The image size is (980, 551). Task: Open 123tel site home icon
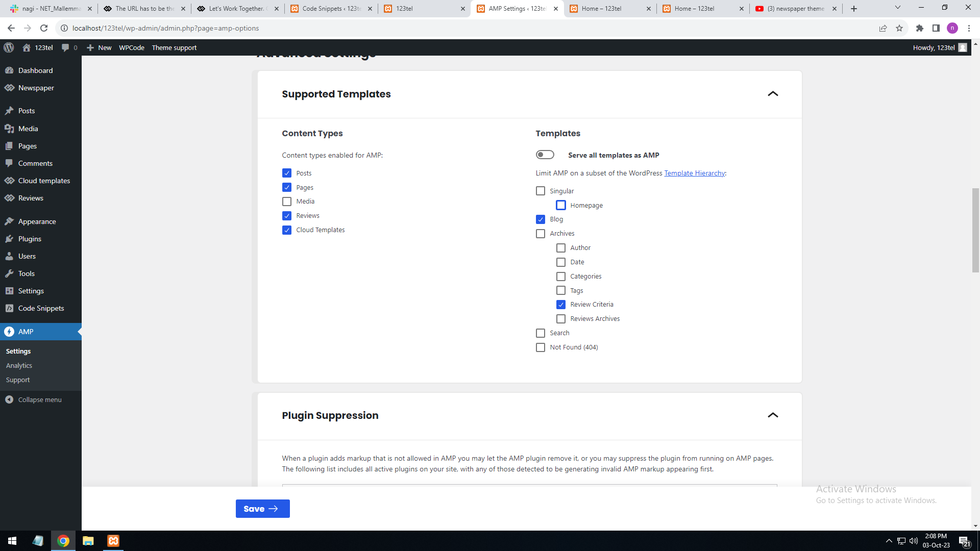click(27, 47)
